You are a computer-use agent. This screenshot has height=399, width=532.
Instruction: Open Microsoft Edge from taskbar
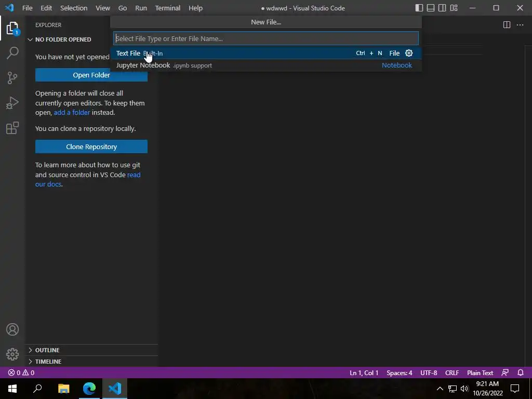tap(89, 389)
